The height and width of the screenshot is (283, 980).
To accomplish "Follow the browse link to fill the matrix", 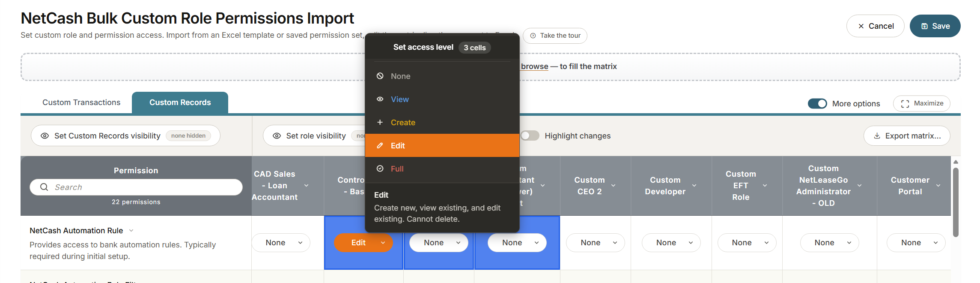I will click(x=534, y=66).
